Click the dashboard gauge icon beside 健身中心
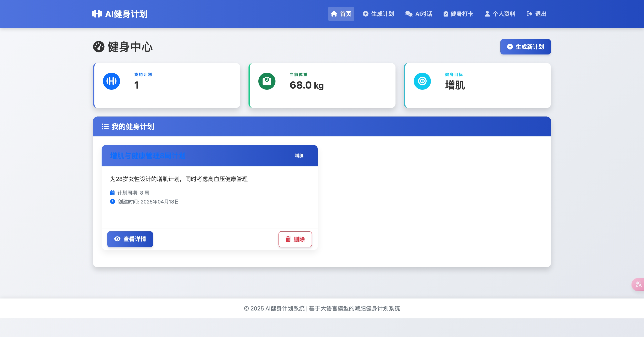This screenshot has width=644, height=337. pos(99,47)
